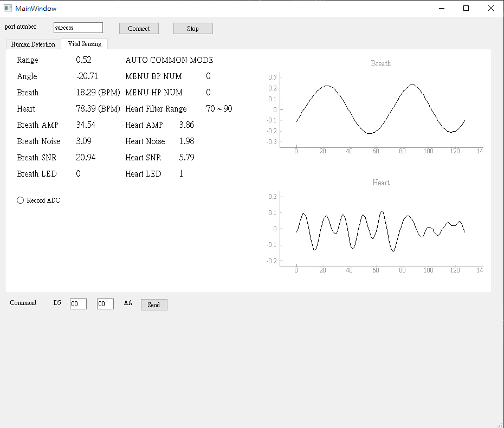
Task: Switch to the Human Detection tab
Action: [x=33, y=44]
